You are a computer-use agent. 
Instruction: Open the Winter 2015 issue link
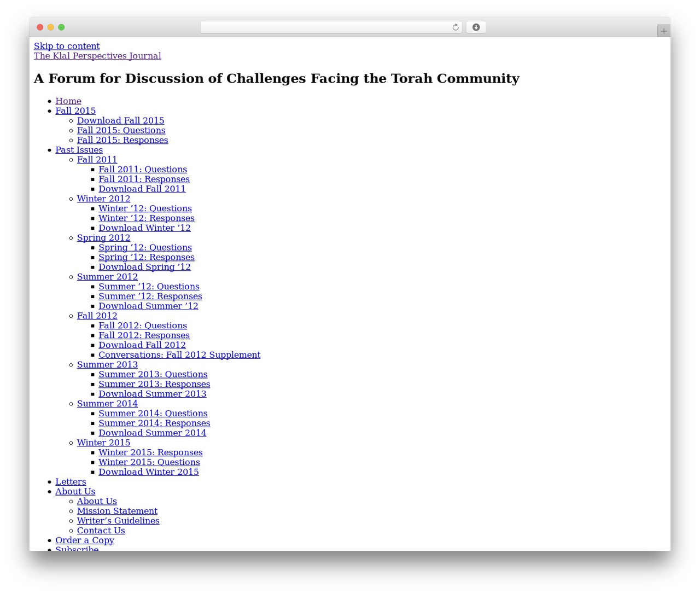pos(104,443)
